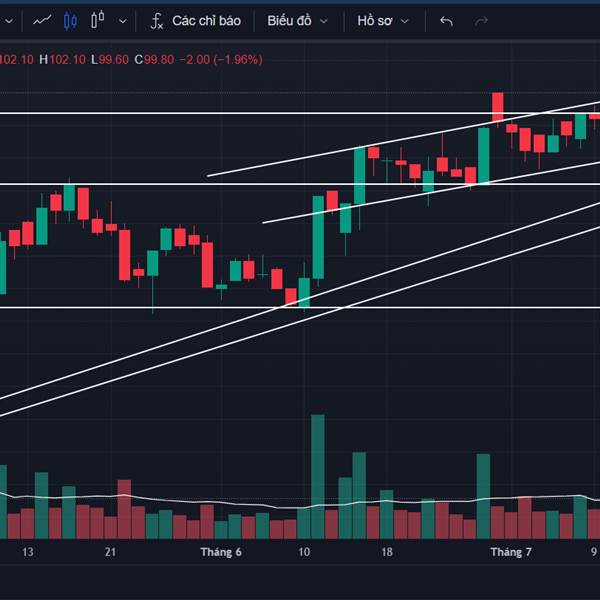Click the change value −2.00 (−1.96%)
Viewport: 600px width, 600px height.
pos(221,60)
